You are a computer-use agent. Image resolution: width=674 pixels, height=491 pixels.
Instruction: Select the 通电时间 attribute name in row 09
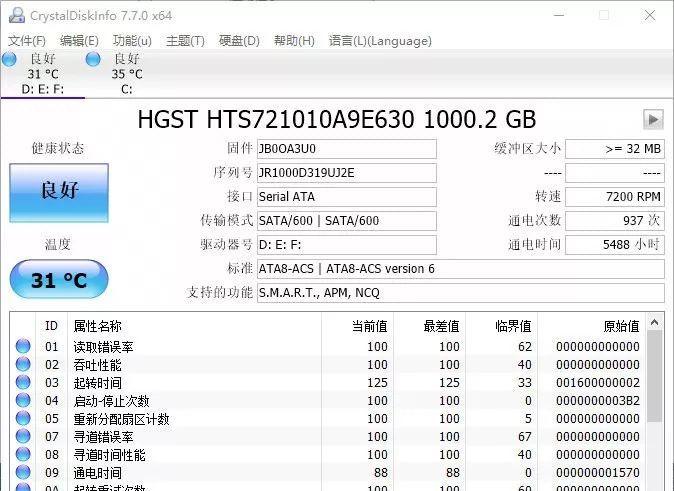click(98, 473)
